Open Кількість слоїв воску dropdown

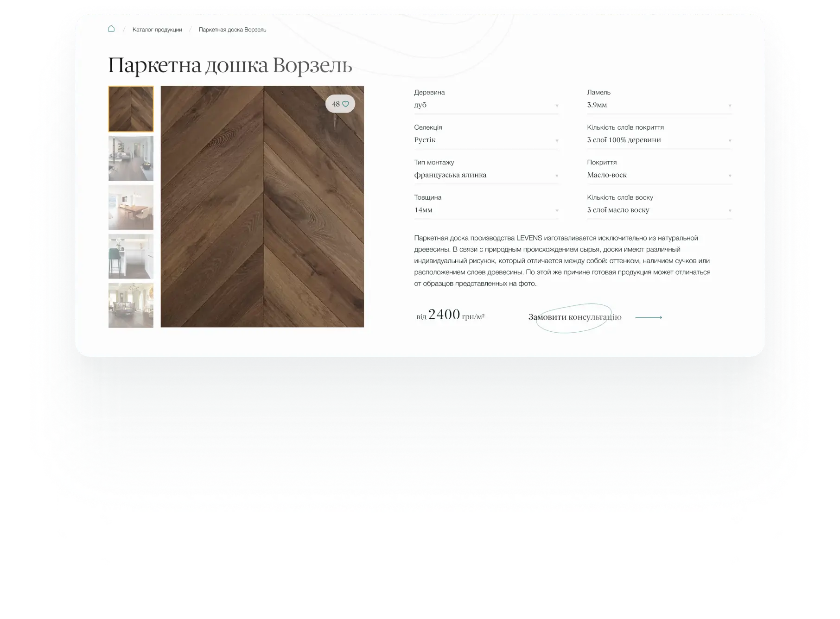pyautogui.click(x=659, y=210)
